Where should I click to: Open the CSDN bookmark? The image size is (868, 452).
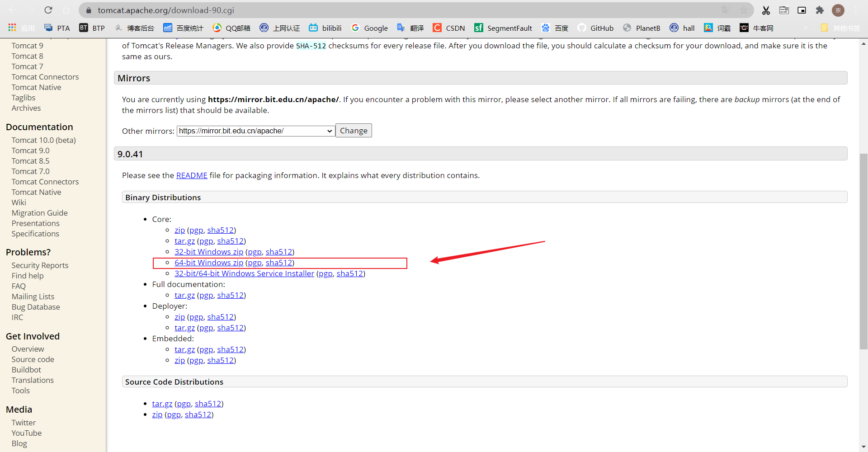click(449, 28)
